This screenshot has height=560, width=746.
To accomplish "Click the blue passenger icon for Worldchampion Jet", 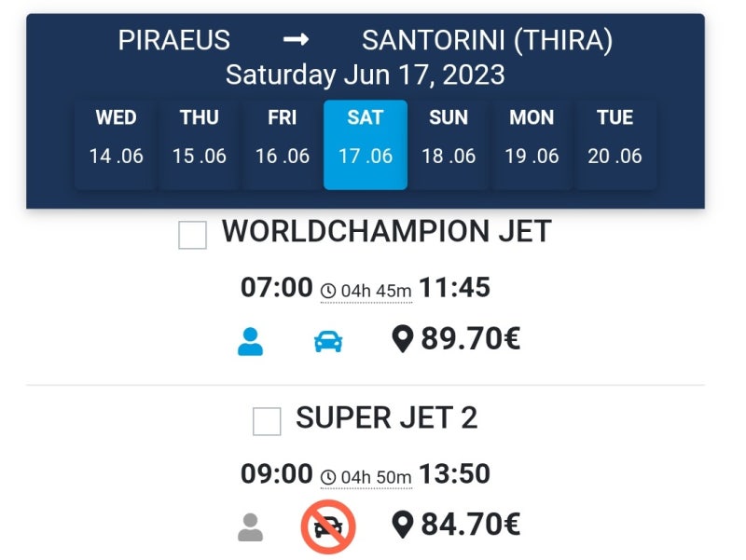I will [x=250, y=341].
